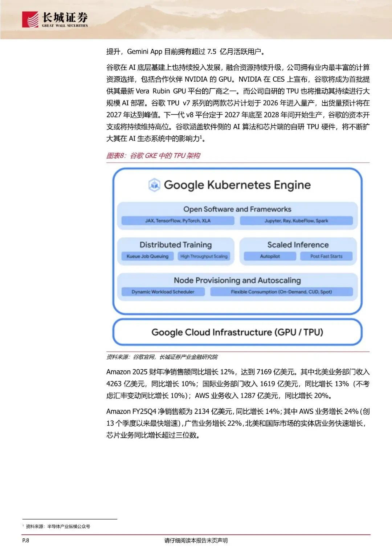The height and width of the screenshot is (554, 392).
Task: Click the line starting 'Amazon 2025 财年净销售额'
Action: 238,372
